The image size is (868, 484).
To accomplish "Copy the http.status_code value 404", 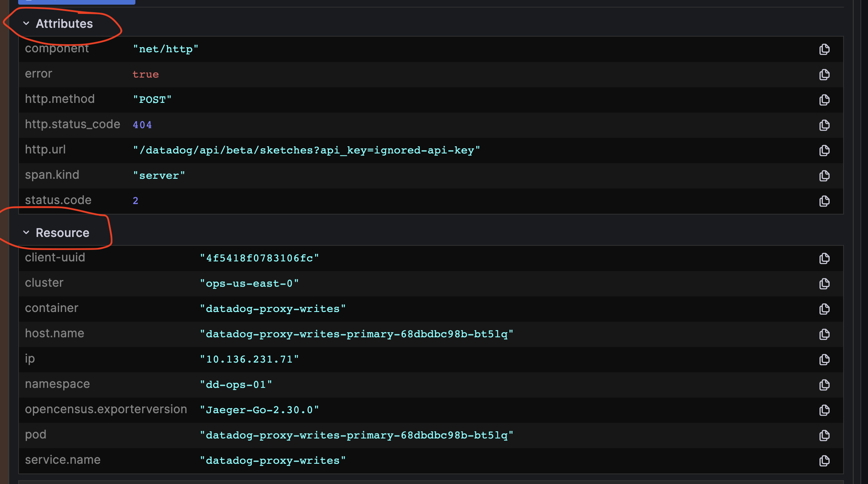I will [824, 125].
